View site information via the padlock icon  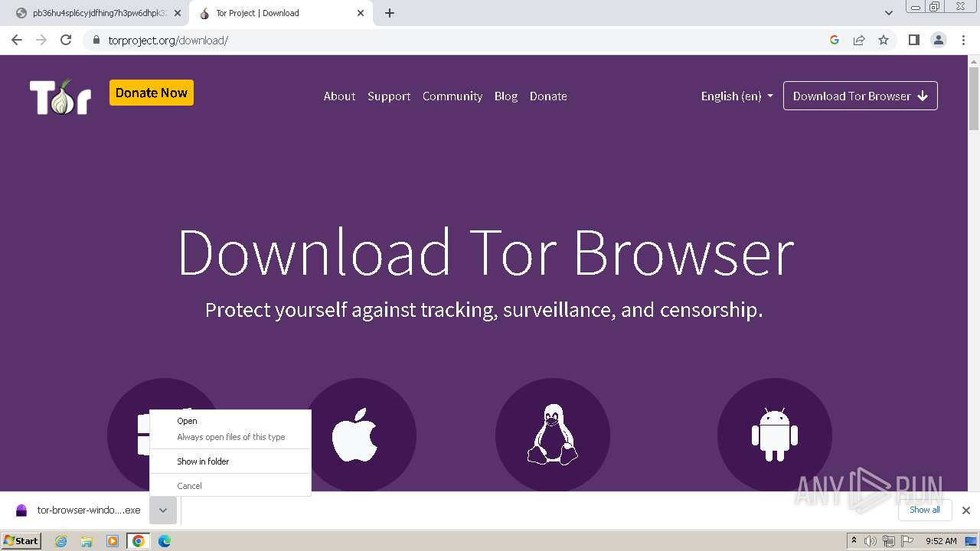(96, 40)
